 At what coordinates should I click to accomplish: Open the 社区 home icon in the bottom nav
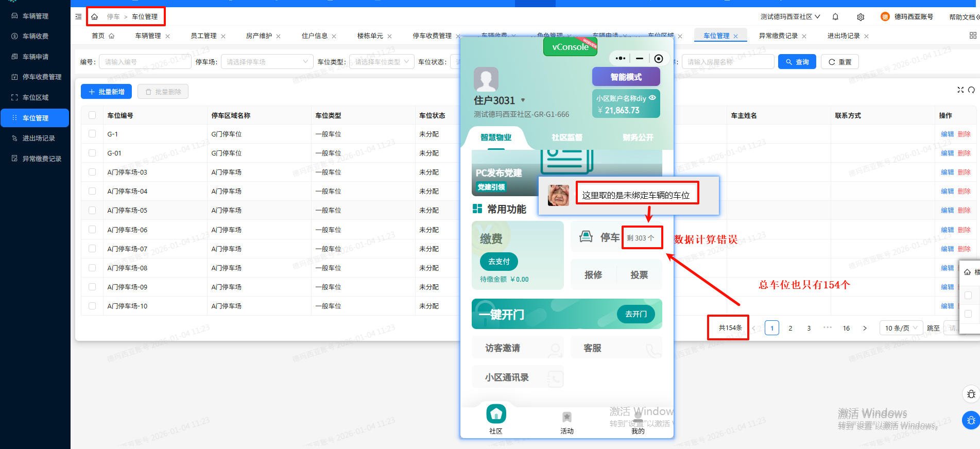click(496, 414)
